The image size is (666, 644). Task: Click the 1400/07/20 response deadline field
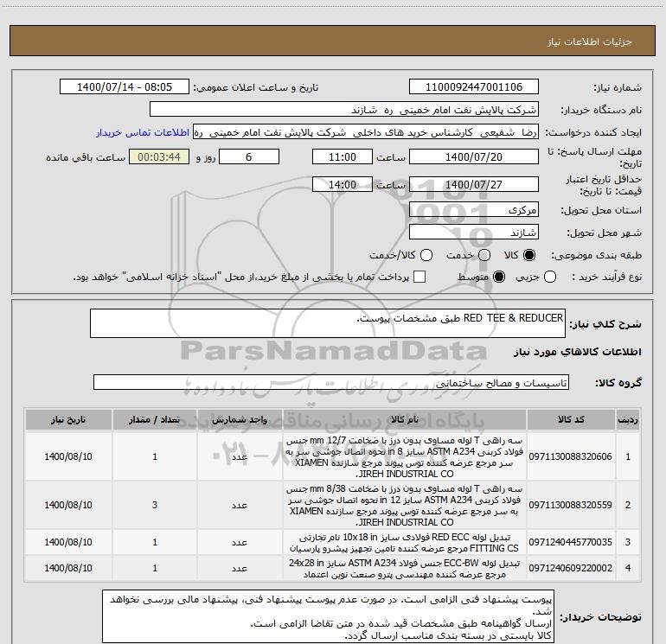[474, 157]
